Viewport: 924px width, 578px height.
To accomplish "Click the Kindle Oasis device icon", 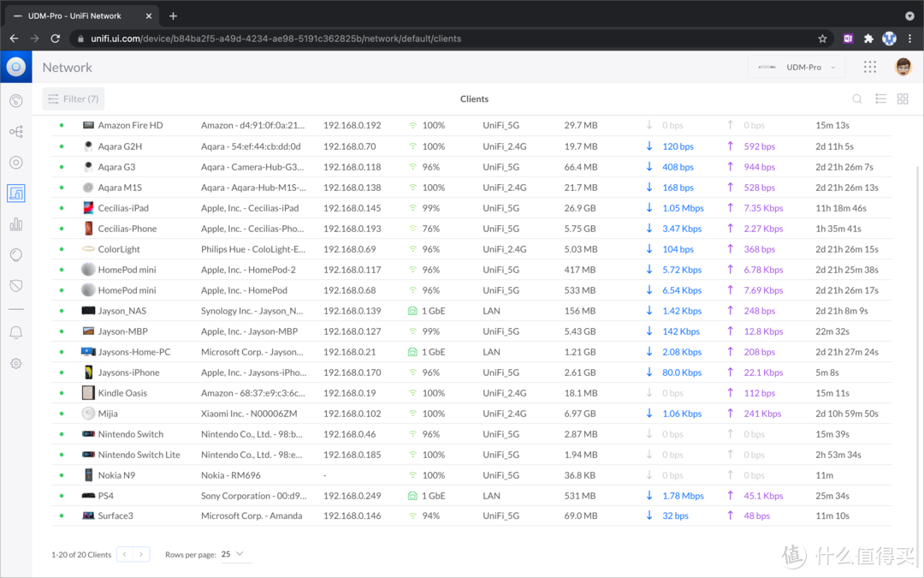I will (88, 393).
